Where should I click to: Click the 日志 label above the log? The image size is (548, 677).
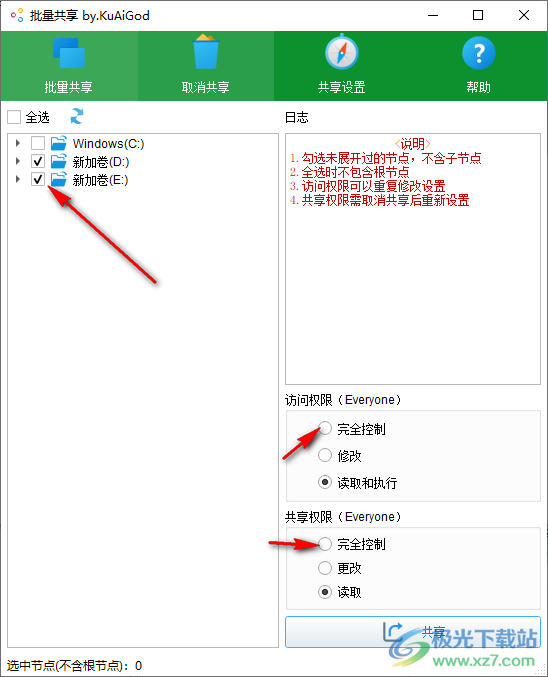click(x=296, y=117)
